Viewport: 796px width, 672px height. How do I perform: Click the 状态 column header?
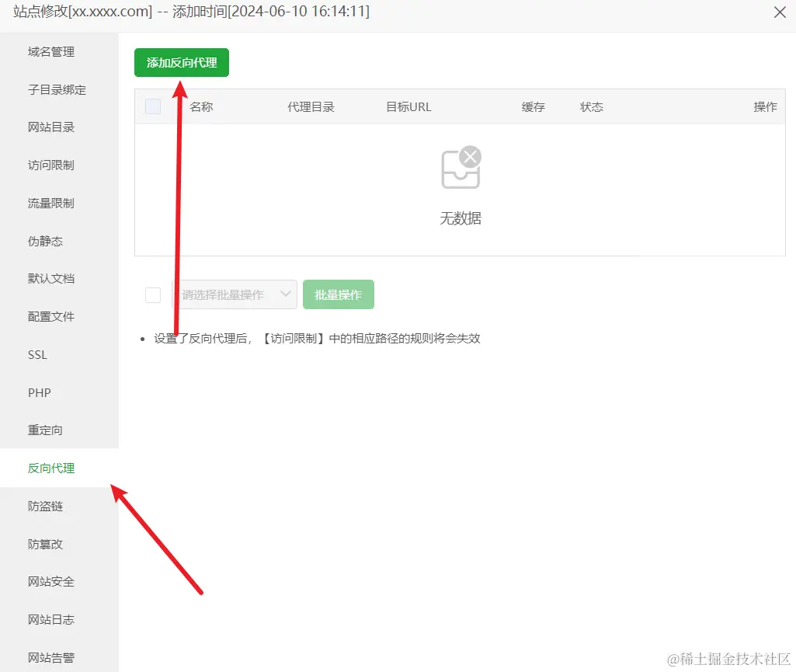point(592,106)
